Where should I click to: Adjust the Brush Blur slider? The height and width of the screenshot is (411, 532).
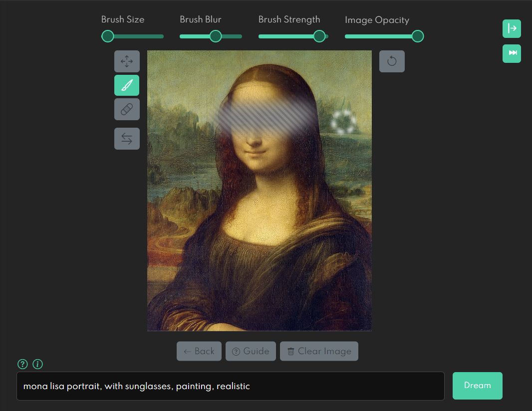point(211,36)
